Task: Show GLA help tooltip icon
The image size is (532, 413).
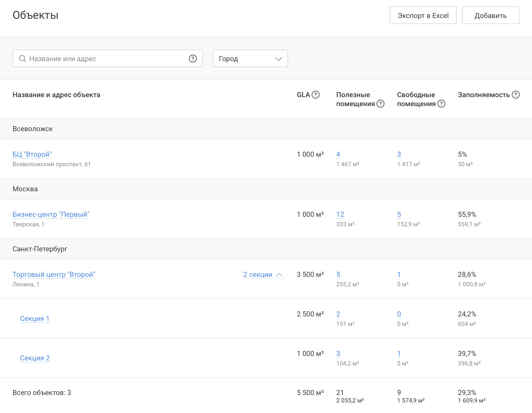Action: click(x=316, y=95)
